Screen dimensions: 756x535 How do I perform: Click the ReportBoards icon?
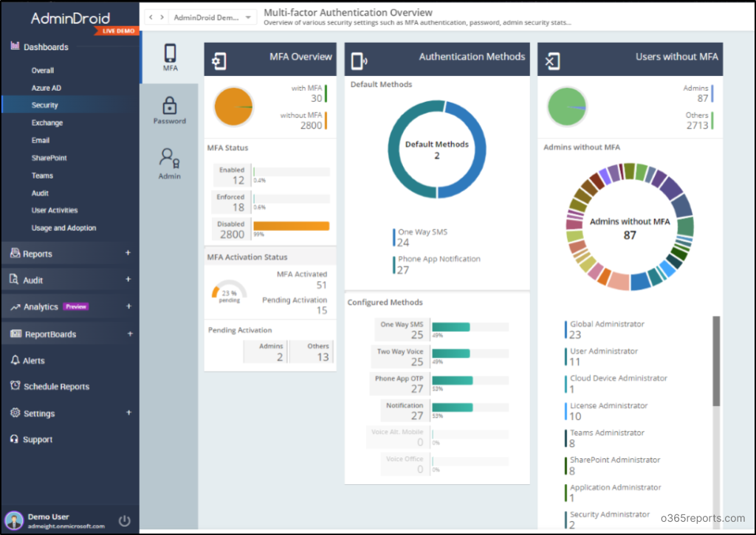point(16,334)
